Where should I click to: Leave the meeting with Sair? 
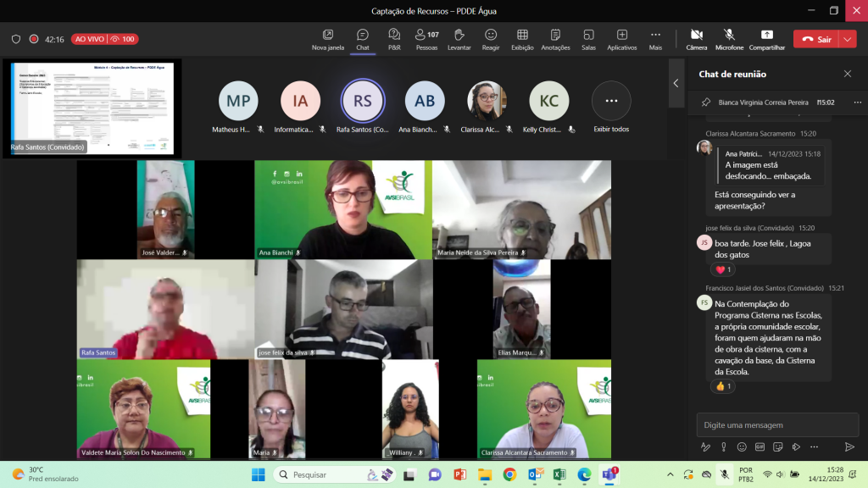tap(816, 39)
